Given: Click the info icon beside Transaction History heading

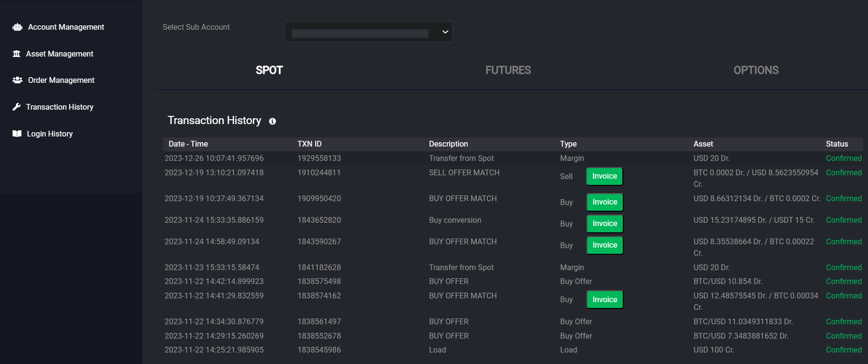Looking at the screenshot, I should tap(272, 121).
